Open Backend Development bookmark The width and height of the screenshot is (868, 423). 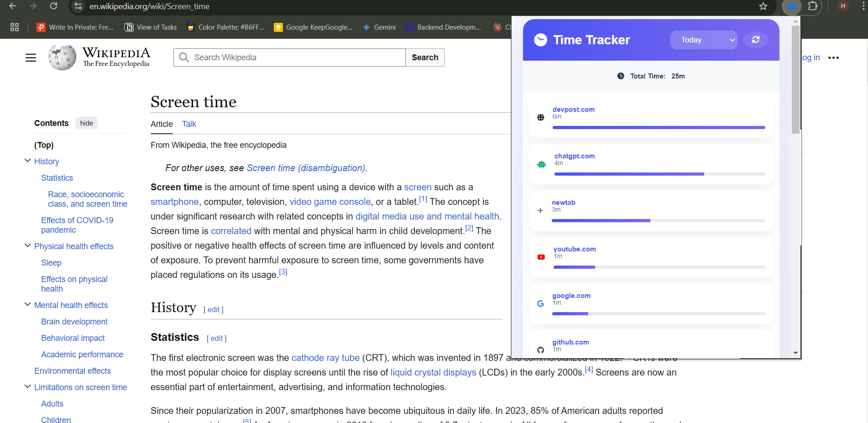coord(443,27)
